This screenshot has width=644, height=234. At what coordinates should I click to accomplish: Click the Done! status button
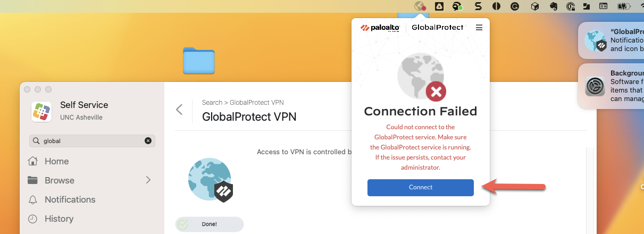[x=210, y=224]
